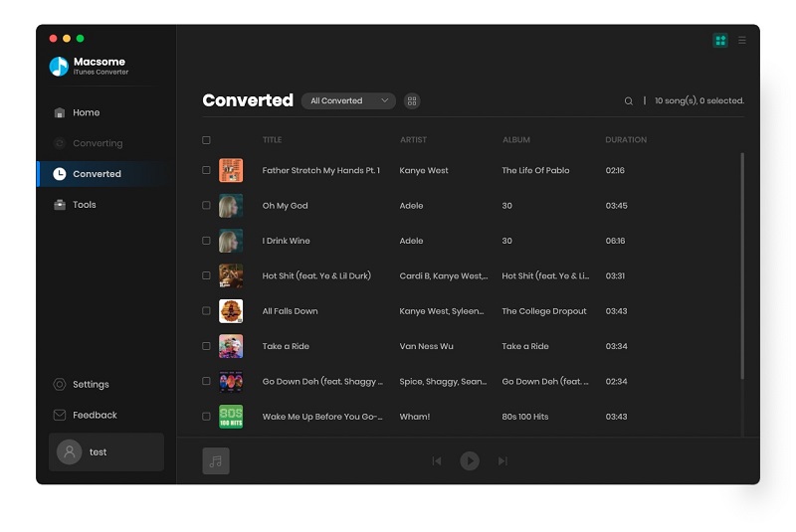Viewport: 796px width, 532px height.
Task: Open the Feedback link
Action: [x=95, y=416]
